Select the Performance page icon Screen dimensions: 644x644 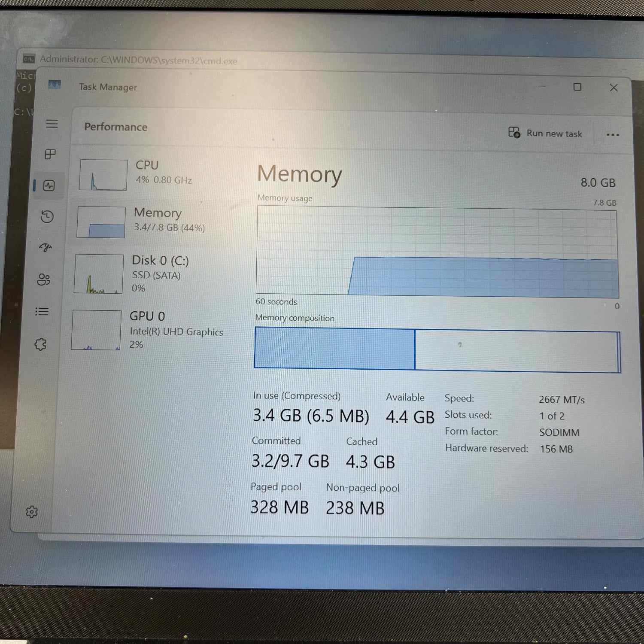pos(49,185)
